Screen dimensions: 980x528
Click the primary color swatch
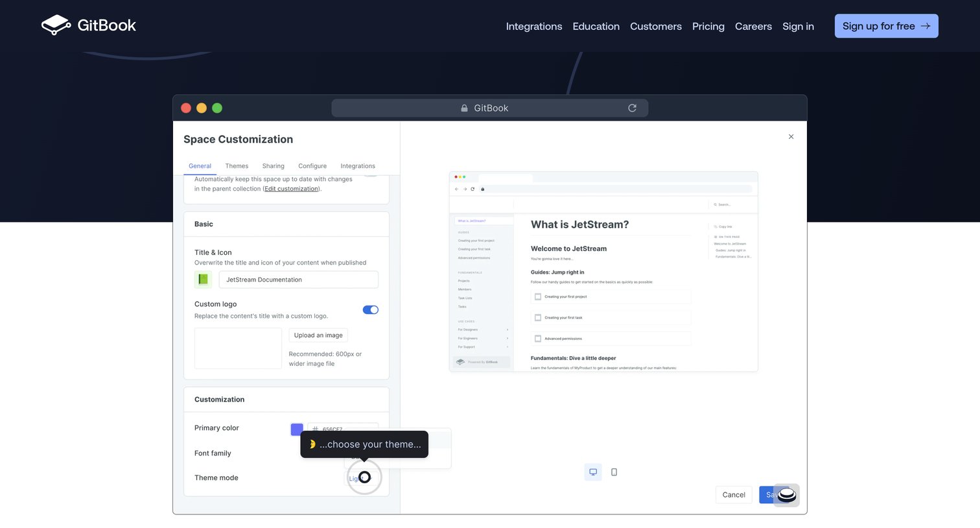(x=297, y=429)
